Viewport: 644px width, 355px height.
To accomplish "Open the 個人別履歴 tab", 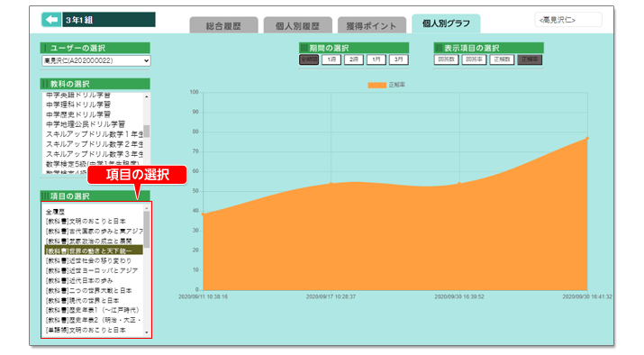I will coord(297,25).
